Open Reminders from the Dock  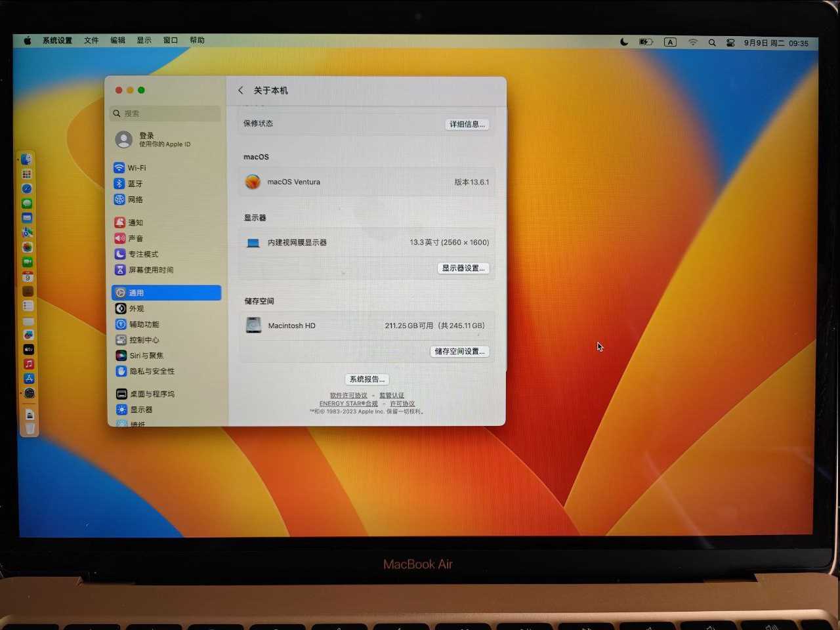pos(28,306)
